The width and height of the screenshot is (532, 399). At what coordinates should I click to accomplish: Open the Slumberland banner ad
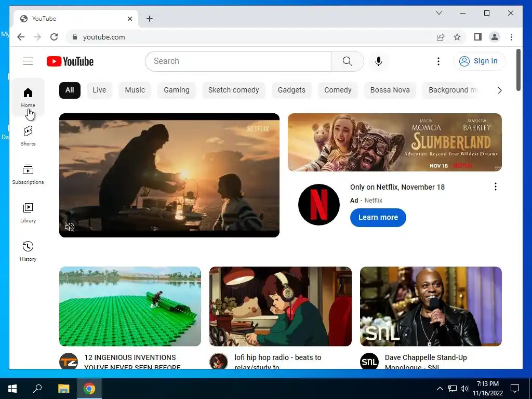click(395, 142)
